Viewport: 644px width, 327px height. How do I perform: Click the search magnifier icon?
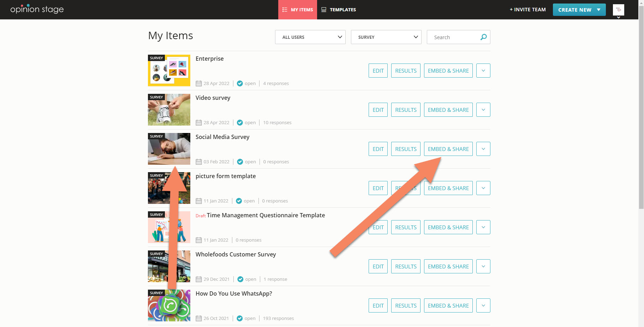483,37
